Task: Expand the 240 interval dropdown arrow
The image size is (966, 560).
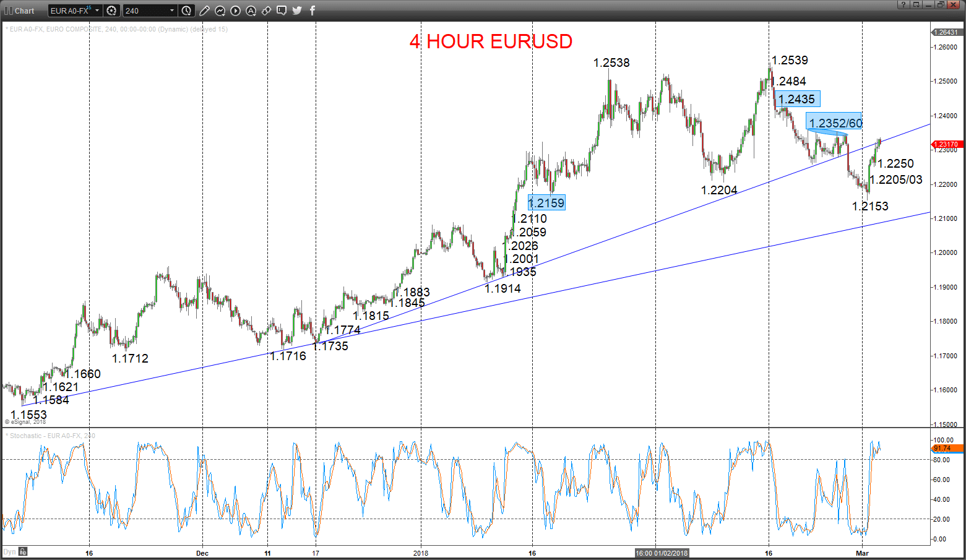Action: [172, 11]
